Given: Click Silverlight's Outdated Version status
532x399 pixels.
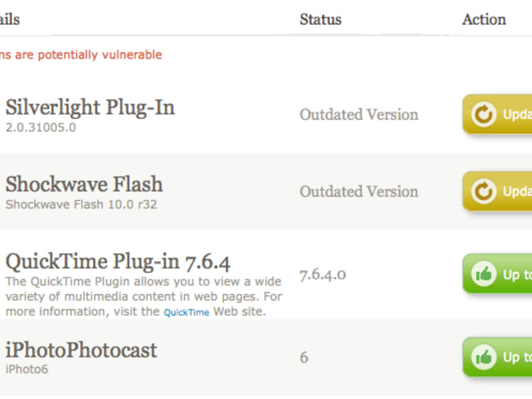Looking at the screenshot, I should coord(359,115).
